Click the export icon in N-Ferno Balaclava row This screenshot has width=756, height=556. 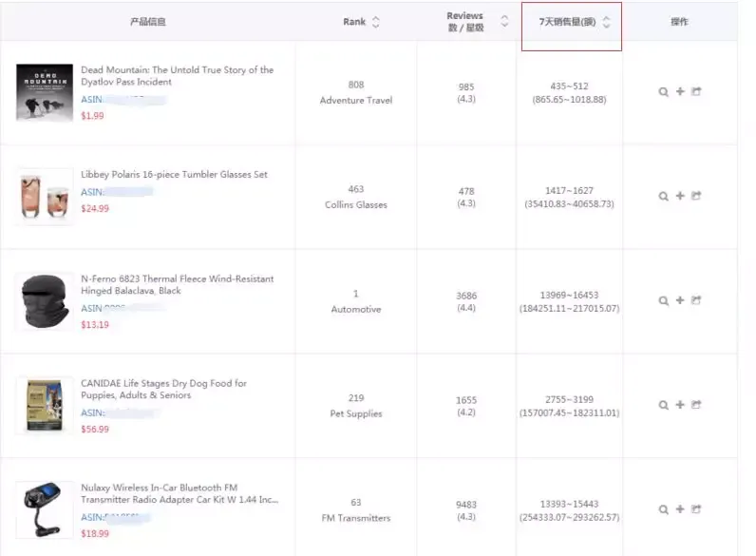(x=696, y=300)
